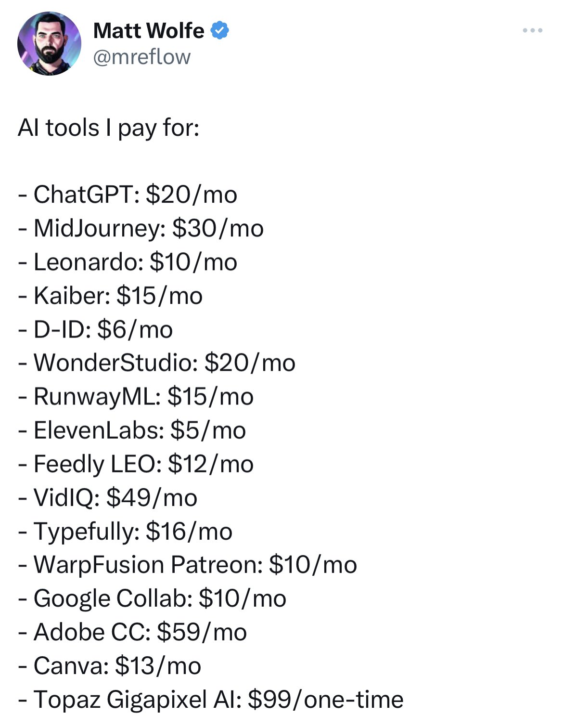The width and height of the screenshot is (563, 728).
Task: Select the D-ID $6/mo line
Action: click(x=96, y=330)
